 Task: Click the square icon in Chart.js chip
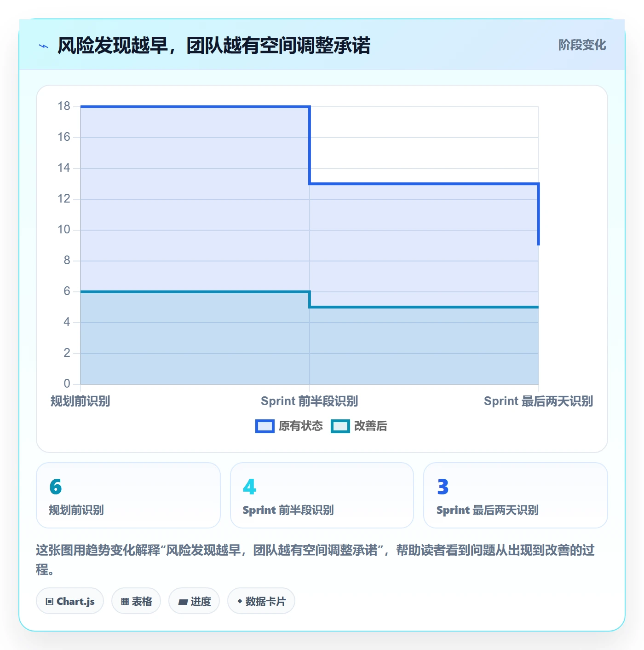point(50,602)
